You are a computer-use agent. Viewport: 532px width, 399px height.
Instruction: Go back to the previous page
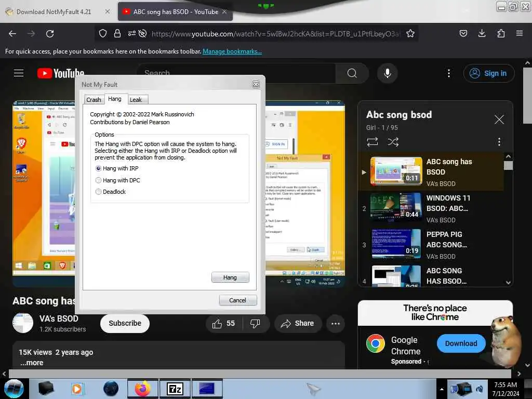click(x=12, y=33)
